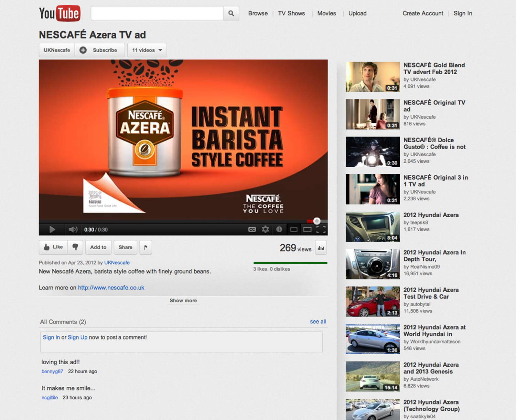Like the video
The width and height of the screenshot is (516, 420).
point(53,247)
